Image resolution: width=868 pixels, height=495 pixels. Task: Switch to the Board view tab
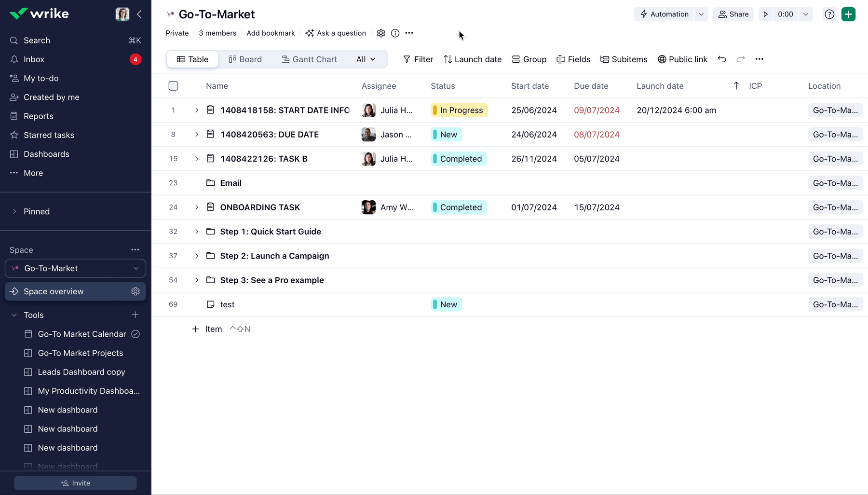coord(245,59)
